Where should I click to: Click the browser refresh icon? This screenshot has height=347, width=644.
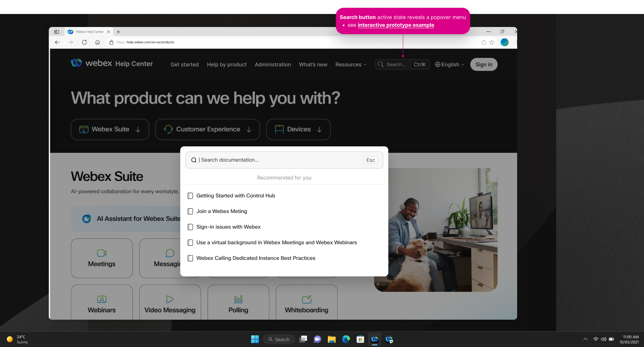(84, 42)
